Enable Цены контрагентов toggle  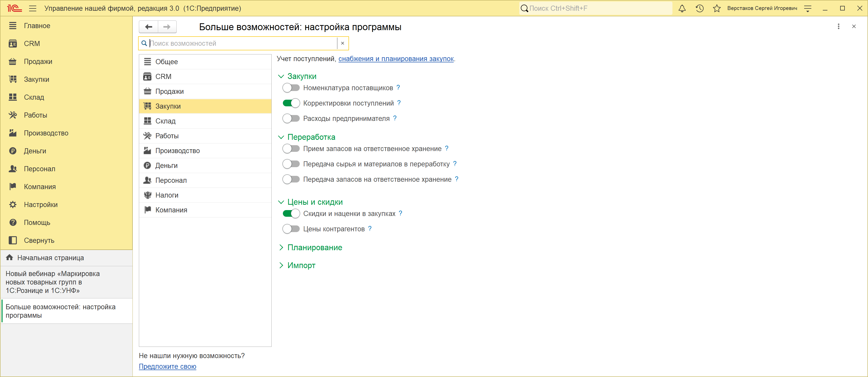pos(291,229)
